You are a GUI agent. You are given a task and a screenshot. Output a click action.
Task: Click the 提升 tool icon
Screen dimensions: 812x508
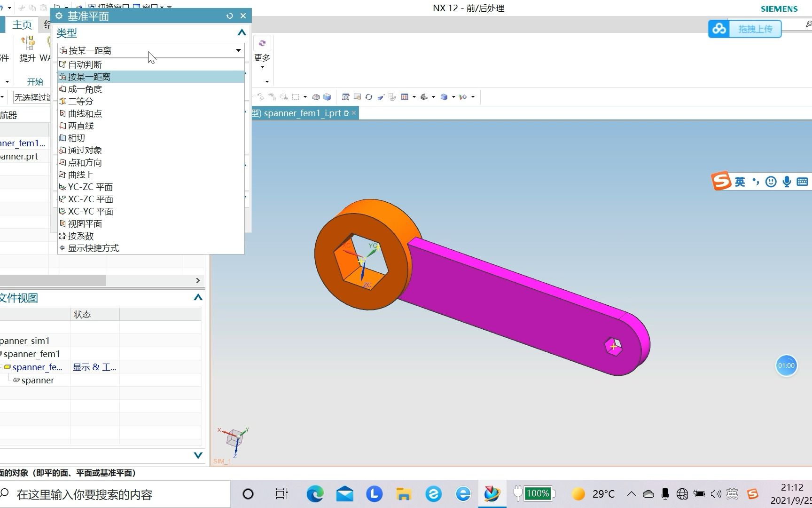(x=27, y=43)
